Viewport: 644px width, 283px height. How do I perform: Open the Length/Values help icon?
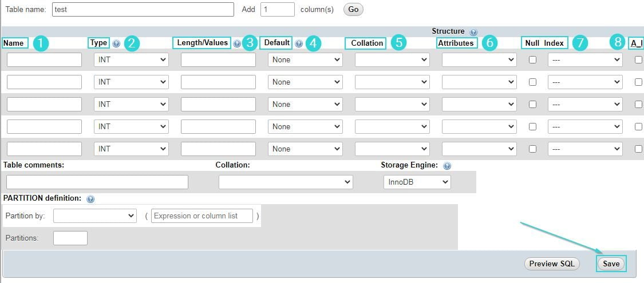click(x=237, y=43)
